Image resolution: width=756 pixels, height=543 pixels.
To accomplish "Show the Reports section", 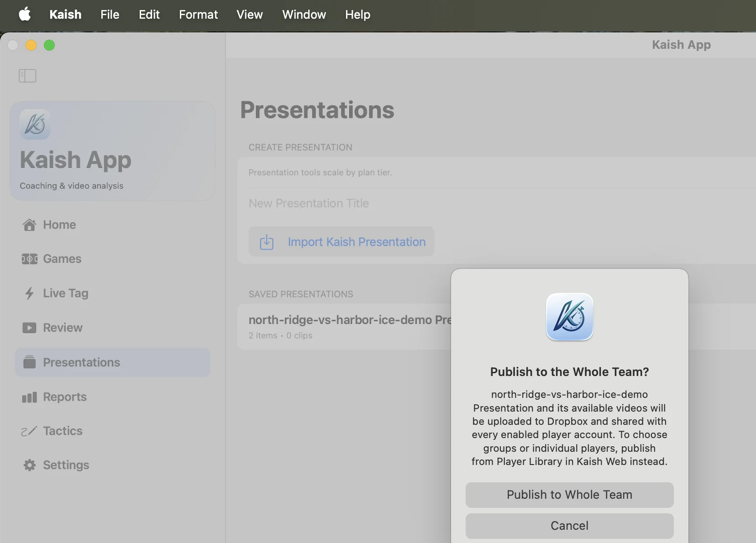I will pos(112,397).
